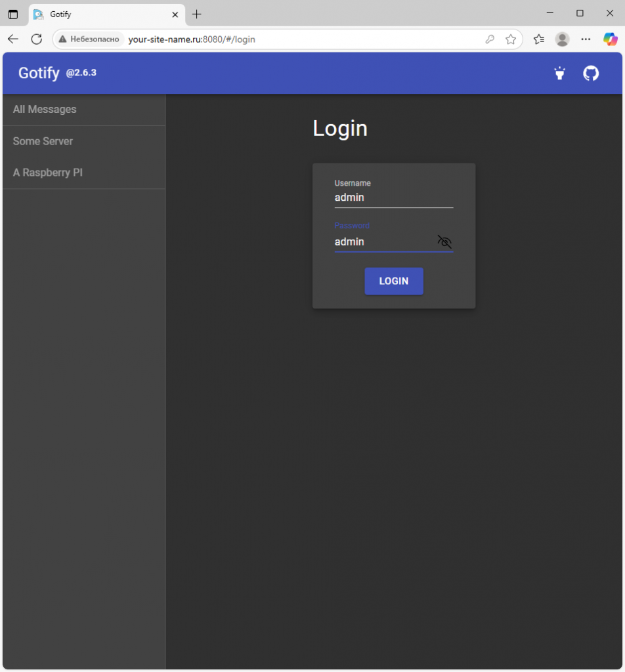Viewport: 625px width, 672px height.
Task: Open browser settings and more menu
Action: point(586,39)
